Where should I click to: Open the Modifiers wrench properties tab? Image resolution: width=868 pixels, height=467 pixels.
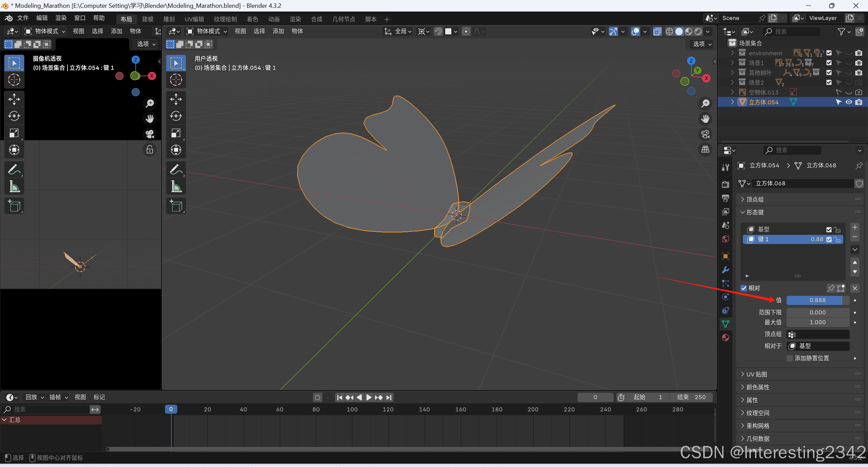pyautogui.click(x=726, y=270)
